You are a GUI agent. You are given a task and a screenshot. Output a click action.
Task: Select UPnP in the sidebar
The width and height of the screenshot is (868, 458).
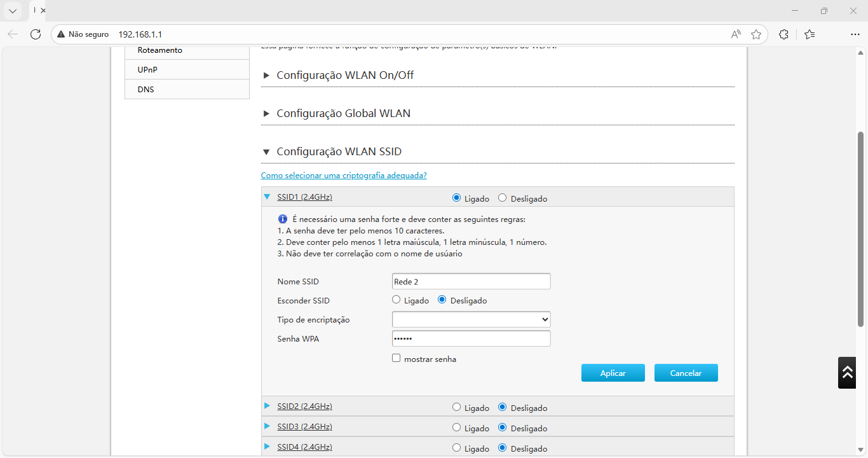(147, 69)
